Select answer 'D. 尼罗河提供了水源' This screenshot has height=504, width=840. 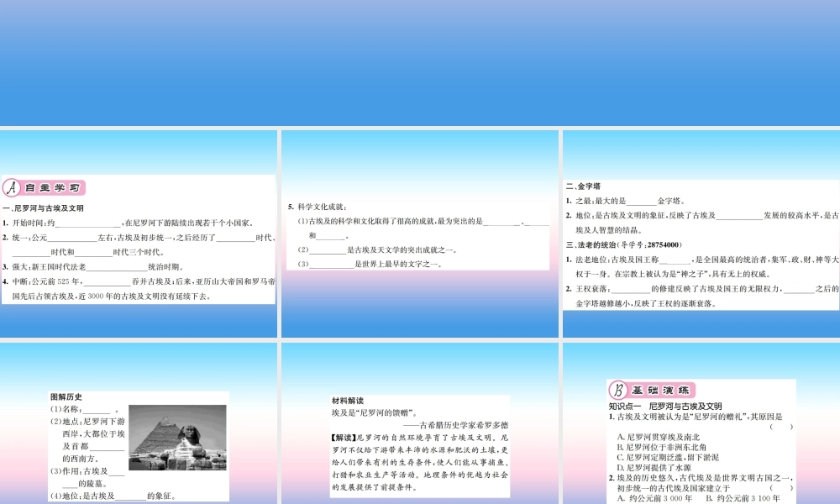654,468
